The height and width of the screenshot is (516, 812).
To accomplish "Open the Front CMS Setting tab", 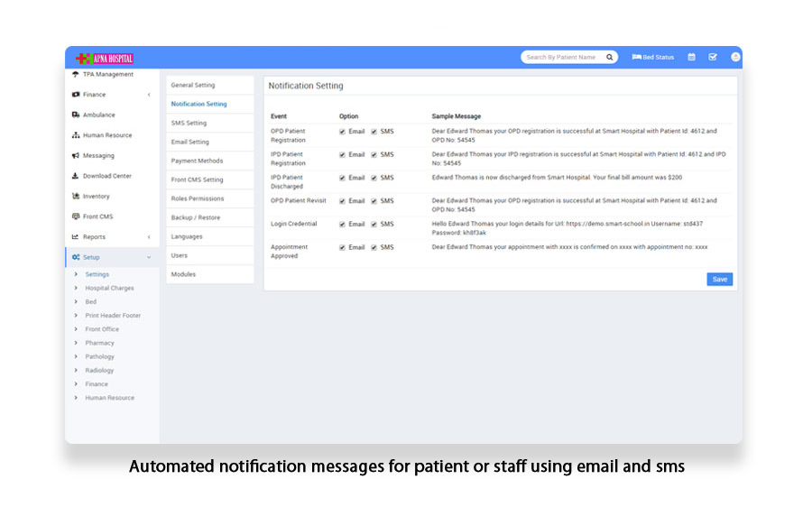I will pos(210,180).
